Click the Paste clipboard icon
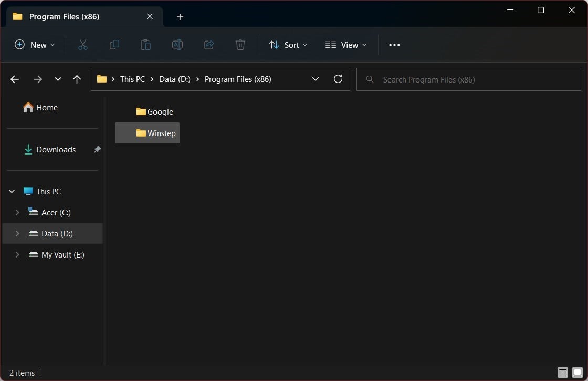 (x=145, y=45)
